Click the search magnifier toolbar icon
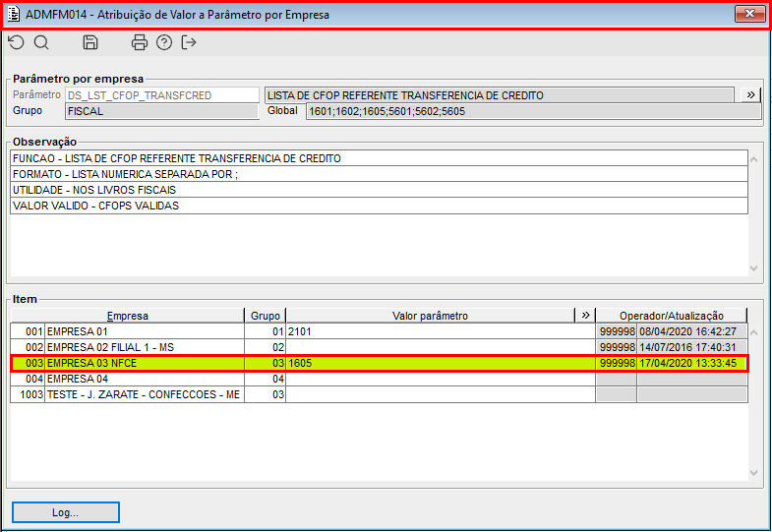 click(x=41, y=43)
